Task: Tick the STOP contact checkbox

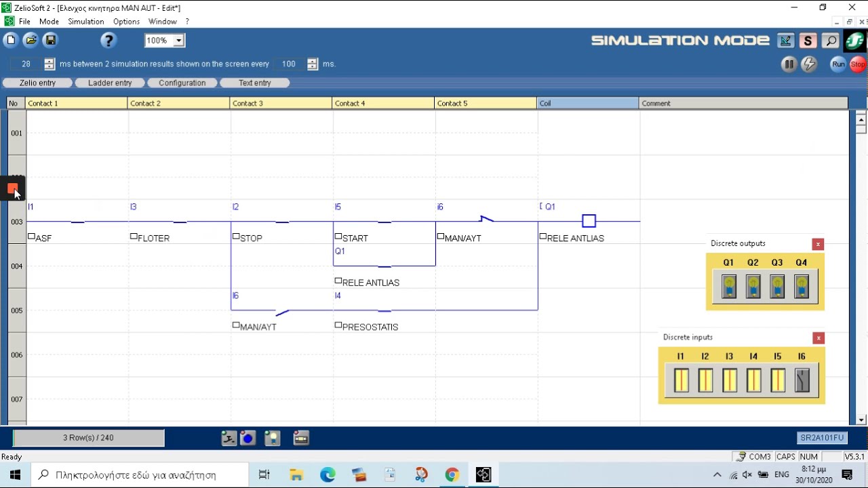Action: (x=236, y=237)
